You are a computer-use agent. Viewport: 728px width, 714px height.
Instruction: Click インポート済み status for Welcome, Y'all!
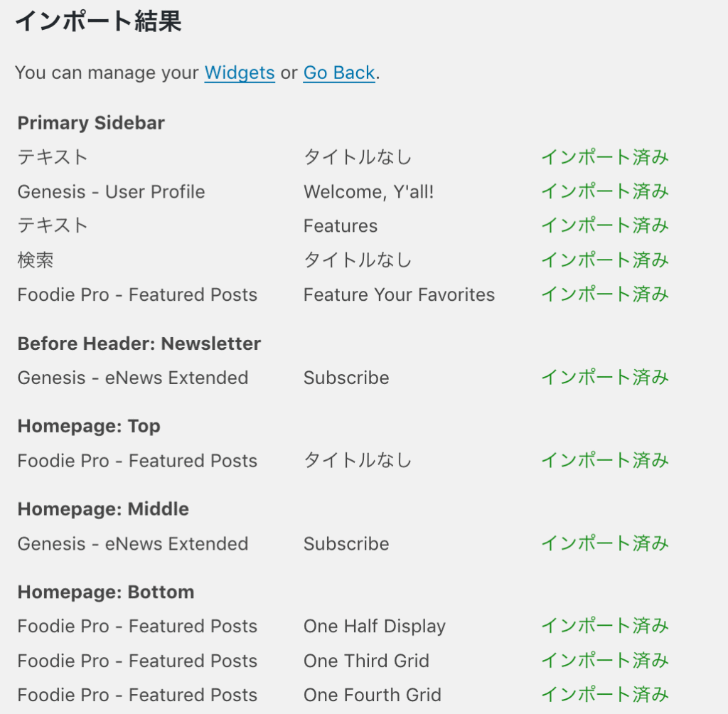(x=605, y=192)
